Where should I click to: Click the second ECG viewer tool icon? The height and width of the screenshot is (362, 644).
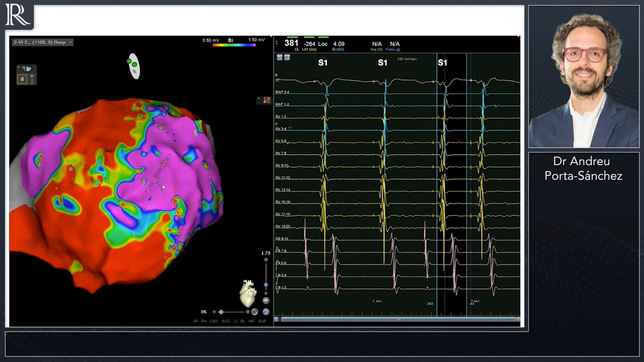pyautogui.click(x=287, y=57)
